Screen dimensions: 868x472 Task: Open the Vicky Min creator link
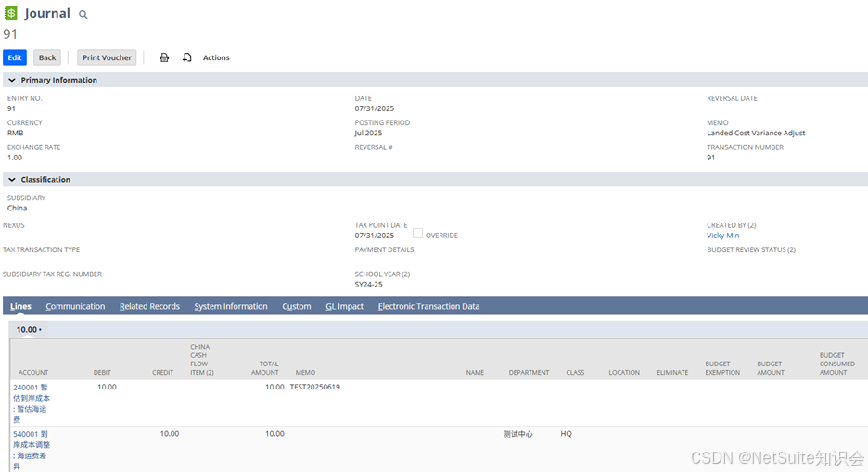pyautogui.click(x=723, y=236)
